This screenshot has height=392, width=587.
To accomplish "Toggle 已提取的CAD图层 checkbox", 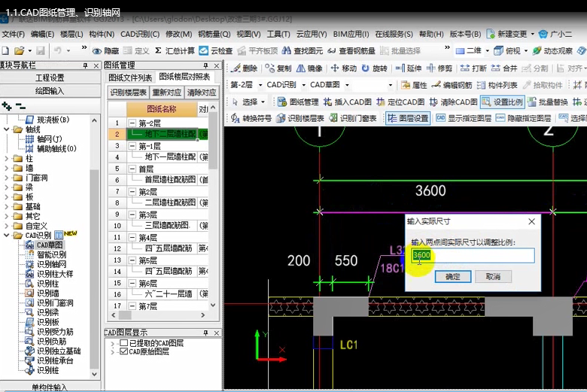I will coord(123,343).
